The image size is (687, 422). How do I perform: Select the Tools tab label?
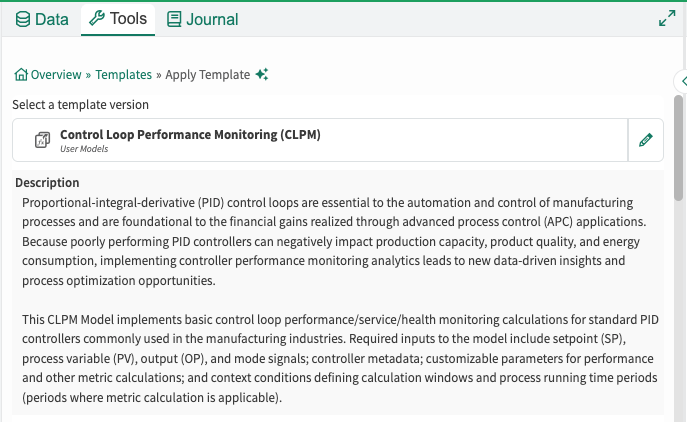point(128,18)
